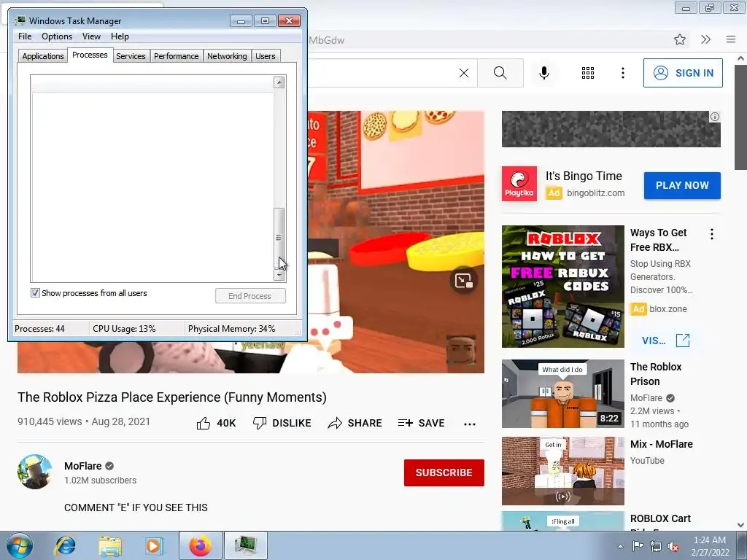Screen dimensions: 747x560
Task: Click the miniplayer icon on video
Action: point(463,281)
